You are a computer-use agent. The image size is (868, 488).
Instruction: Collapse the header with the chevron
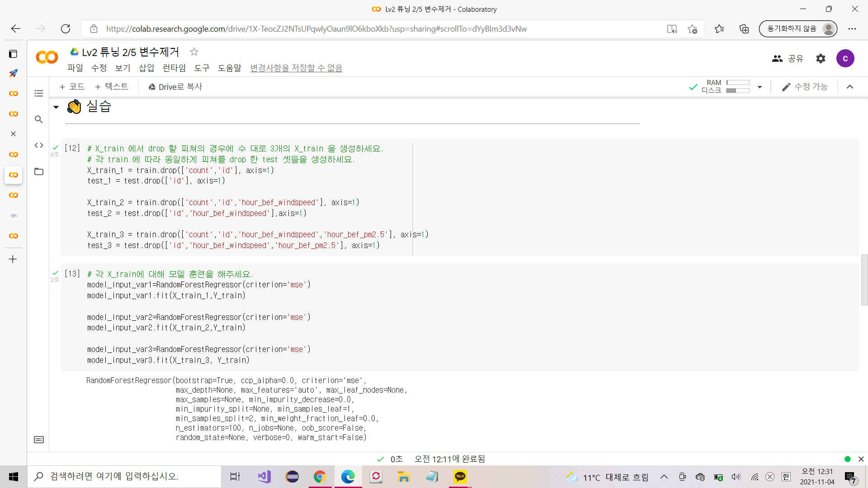850,87
